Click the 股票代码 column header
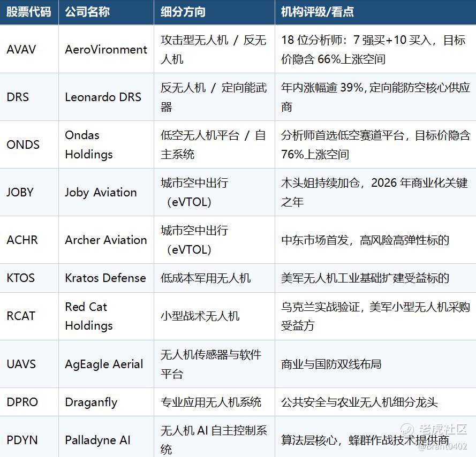476x457 pixels. pyautogui.click(x=29, y=12)
